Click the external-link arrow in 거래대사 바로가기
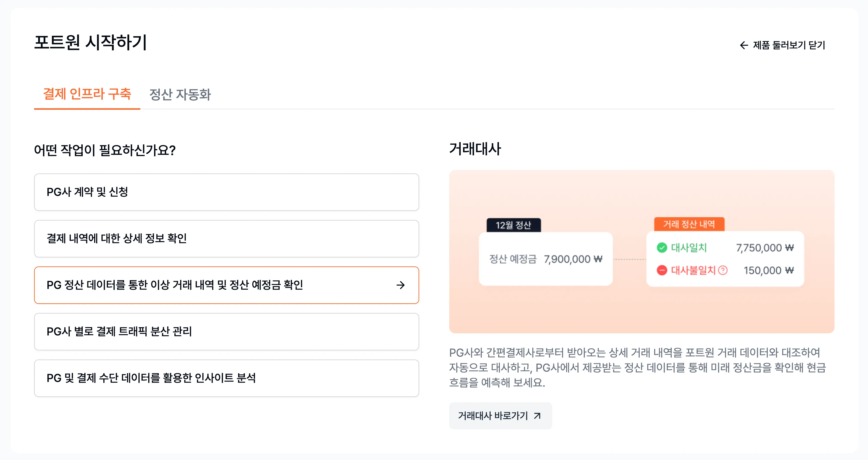Screen dimensions: 868x460 click(x=537, y=416)
